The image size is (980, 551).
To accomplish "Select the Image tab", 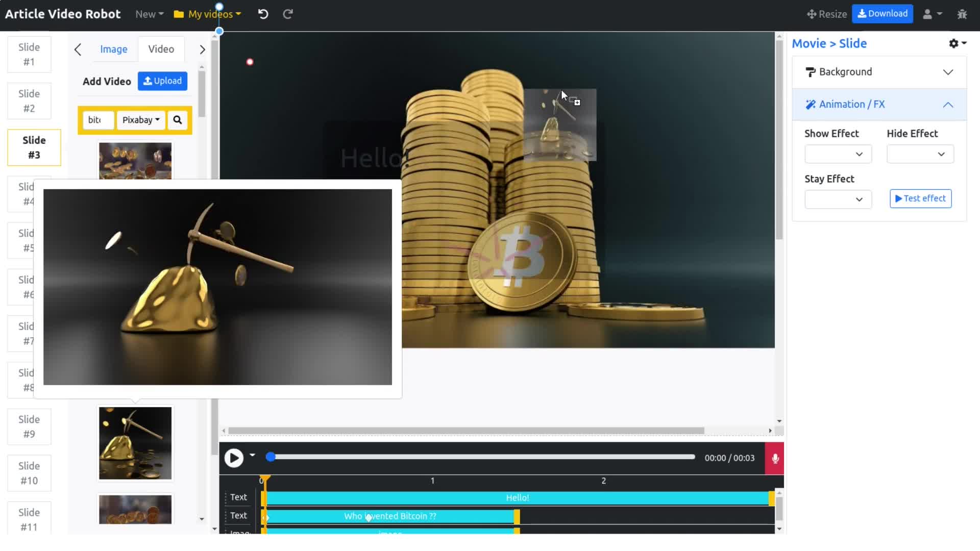I will 113,48.
